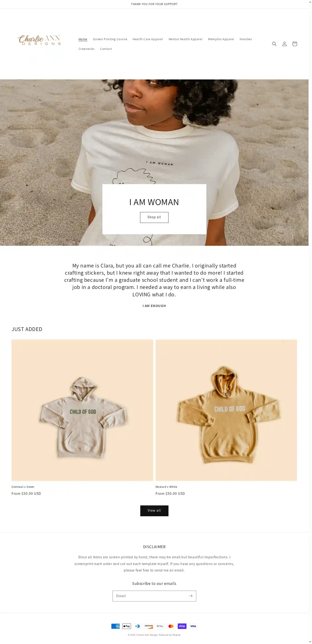The width and height of the screenshot is (312, 644).
Task: Open the Contact page link
Action: 106,49
